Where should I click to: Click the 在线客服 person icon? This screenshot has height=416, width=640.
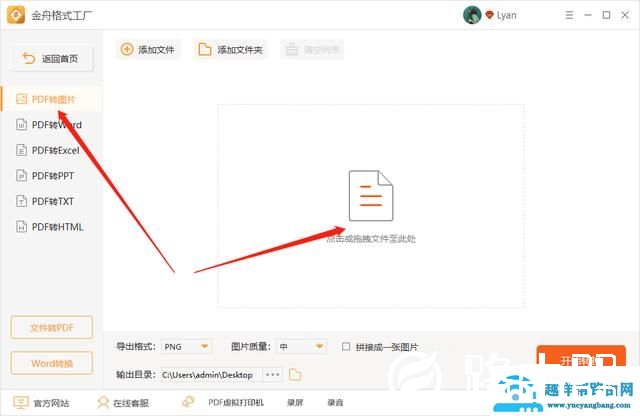click(103, 403)
